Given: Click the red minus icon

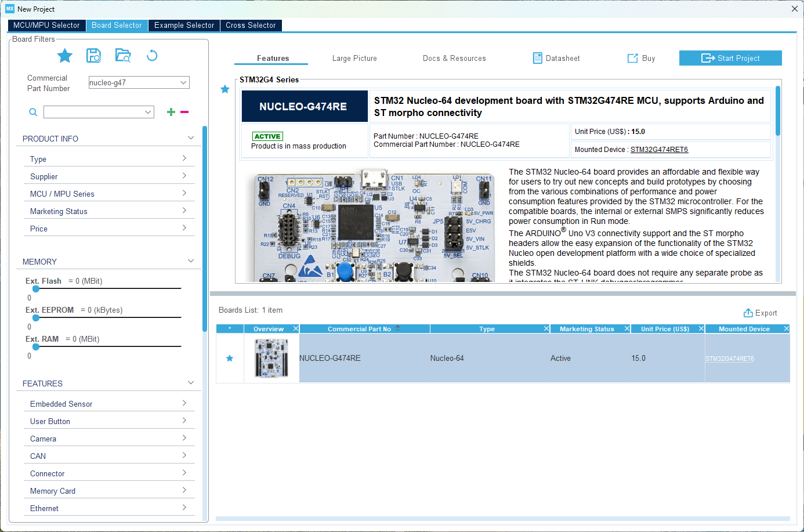Looking at the screenshot, I should [x=184, y=112].
